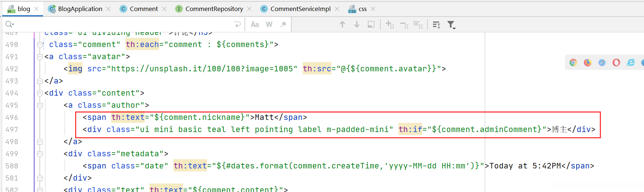This screenshot has height=192, width=644.
Task: Close the blog tab
Action: point(36,9)
